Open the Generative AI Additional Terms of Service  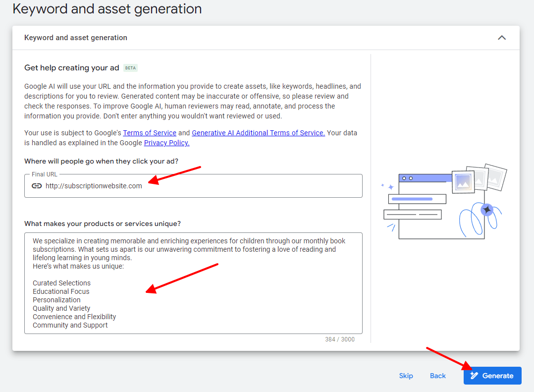[258, 133]
